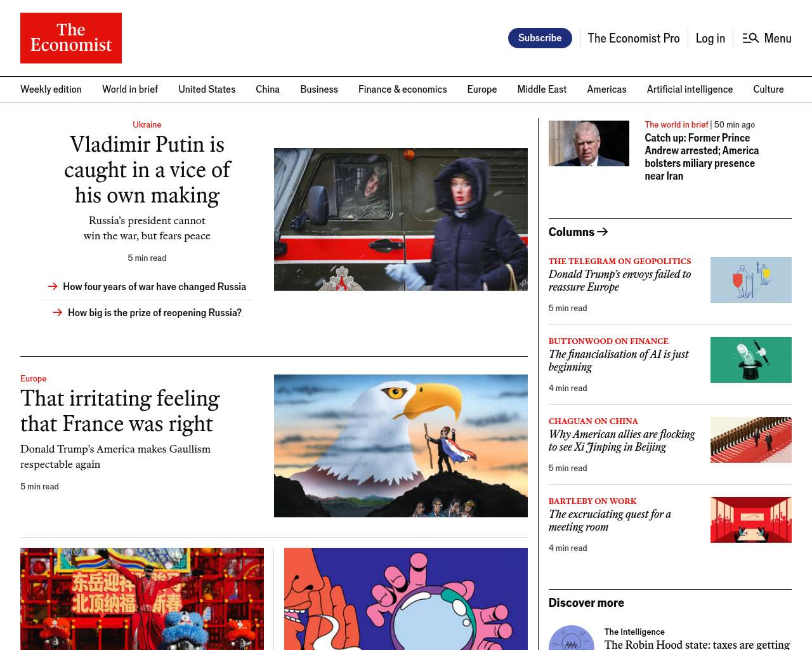Open the Telegram column illustration thumbnail
Image resolution: width=812 pixels, height=650 pixels.
click(751, 280)
